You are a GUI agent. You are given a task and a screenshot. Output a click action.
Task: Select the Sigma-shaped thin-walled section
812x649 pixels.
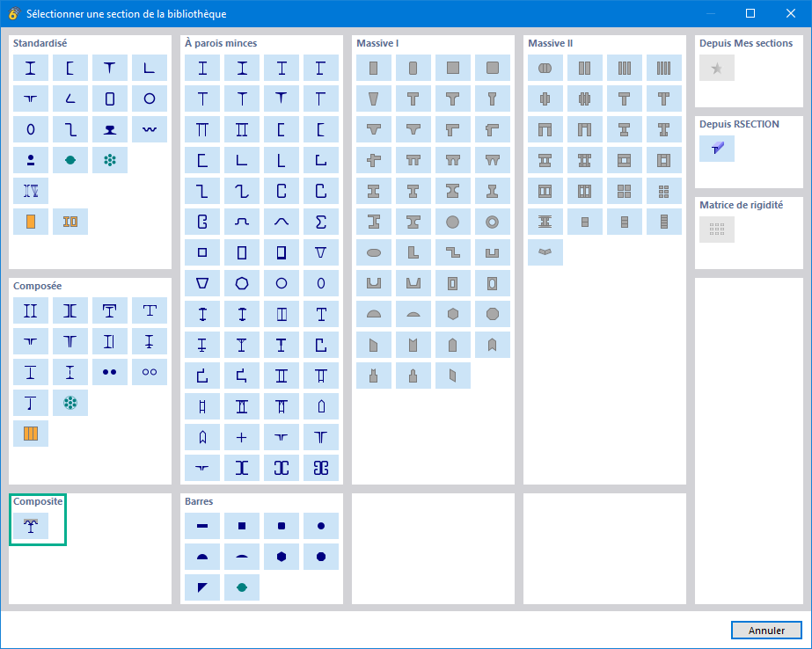320,222
